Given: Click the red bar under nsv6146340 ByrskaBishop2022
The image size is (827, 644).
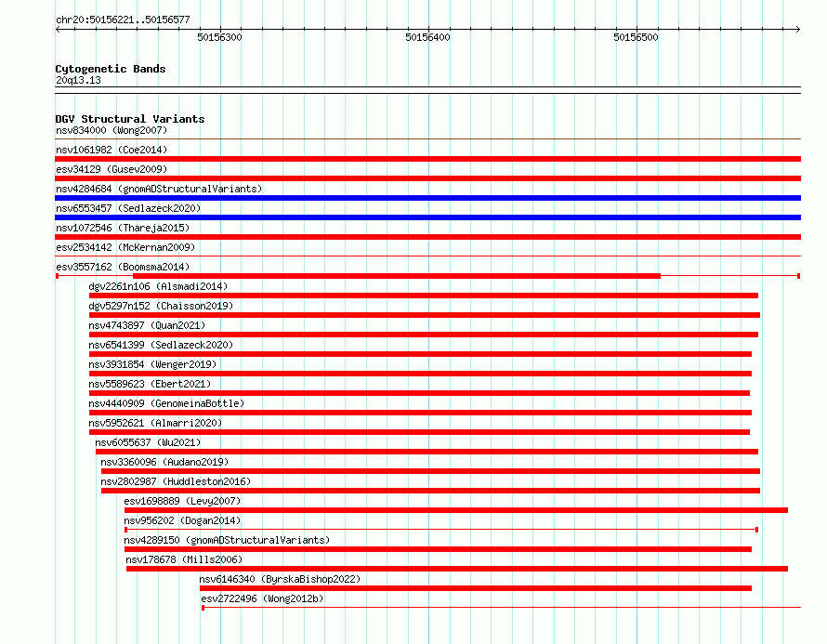Looking at the screenshot, I should (x=476, y=588).
